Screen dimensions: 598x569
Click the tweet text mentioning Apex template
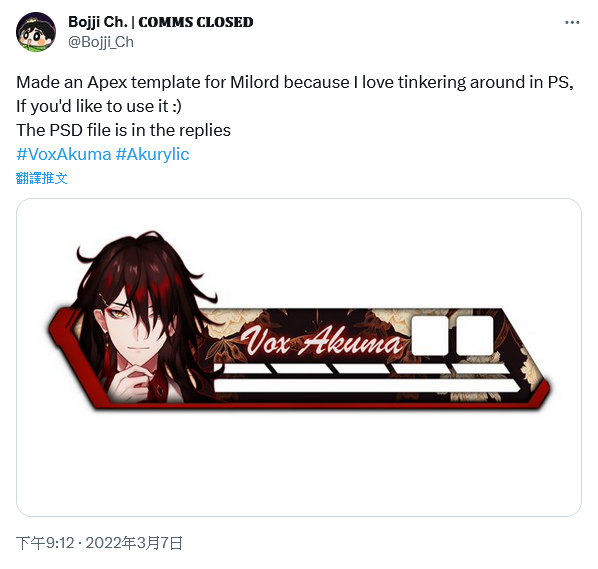click(x=294, y=82)
